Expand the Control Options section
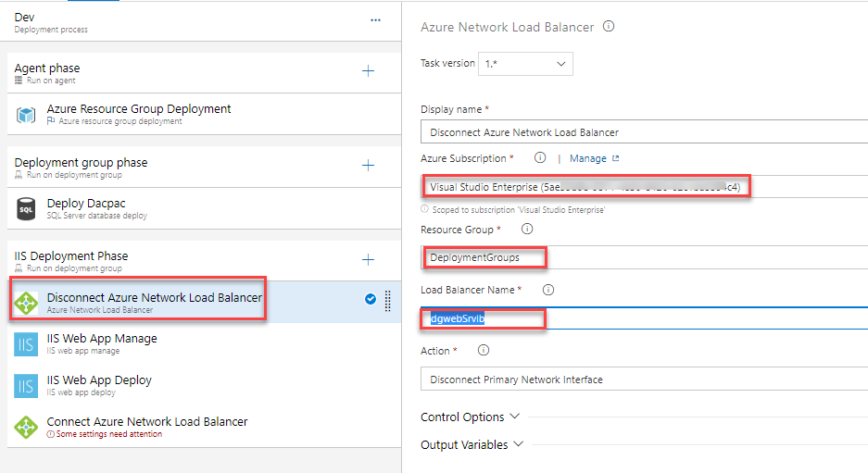The width and height of the screenshot is (868, 473). pyautogui.click(x=470, y=417)
